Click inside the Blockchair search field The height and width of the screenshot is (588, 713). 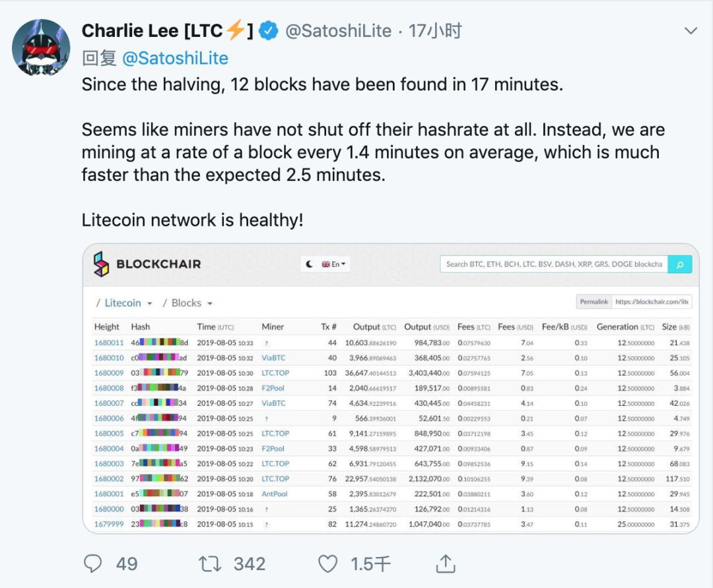point(555,263)
